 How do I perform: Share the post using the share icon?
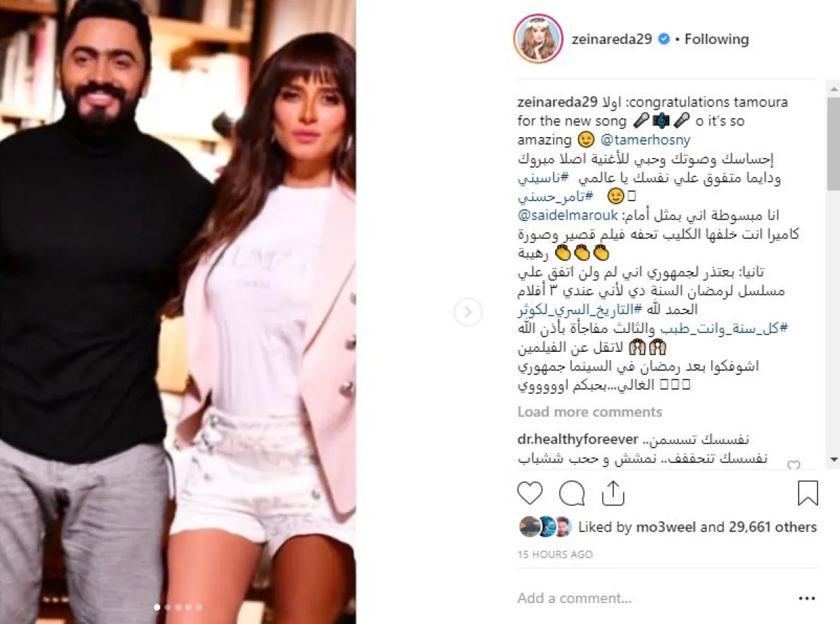[612, 493]
